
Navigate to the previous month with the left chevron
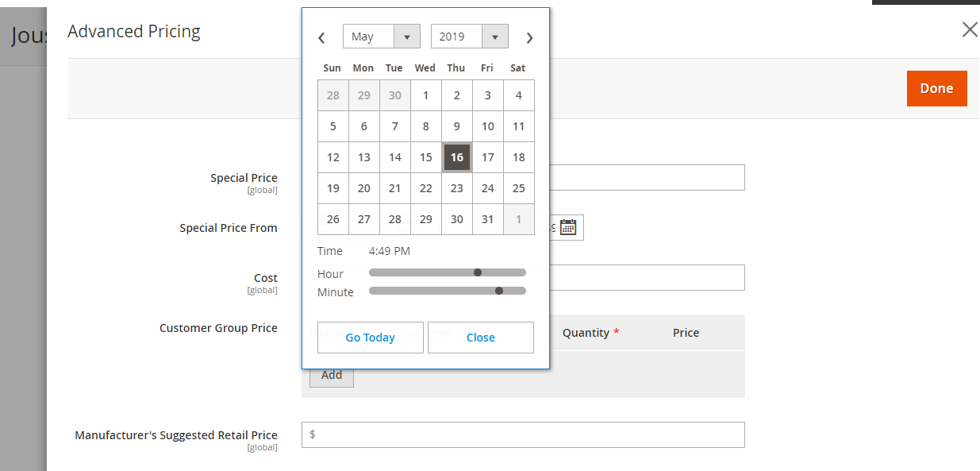click(x=321, y=37)
